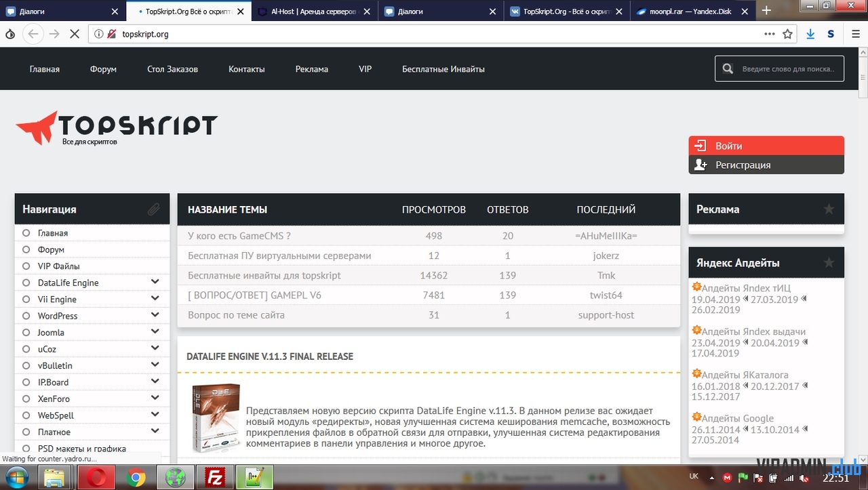The height and width of the screenshot is (490, 868).
Task: Open a new browser tab with plus
Action: [x=766, y=10]
